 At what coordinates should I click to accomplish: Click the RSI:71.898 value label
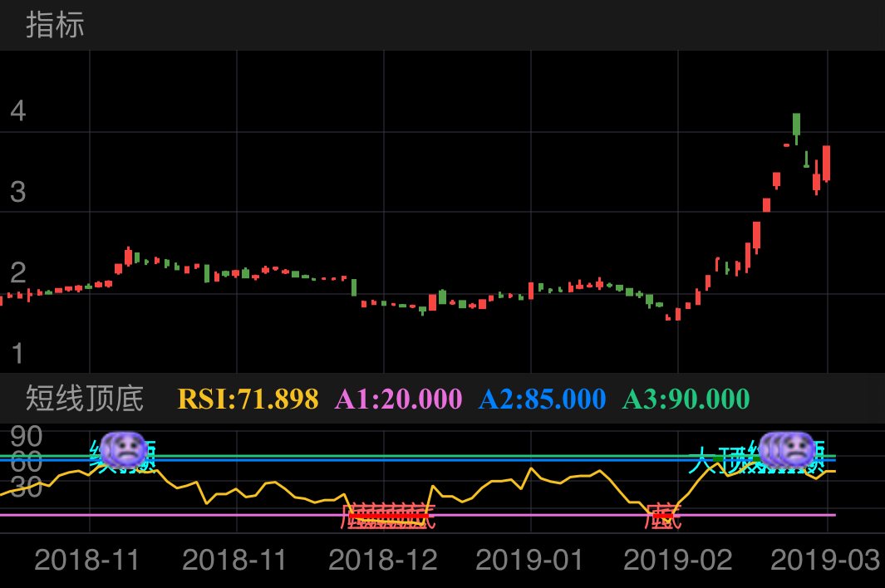coord(248,399)
